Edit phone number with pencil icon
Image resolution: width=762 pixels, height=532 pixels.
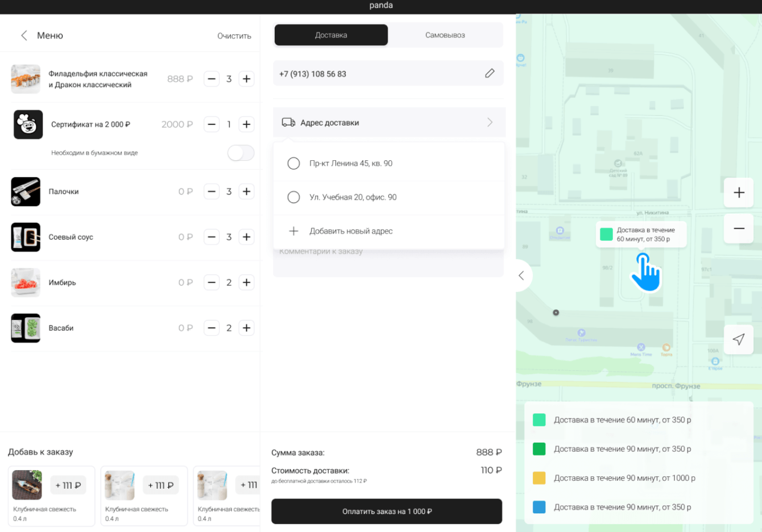(490, 73)
